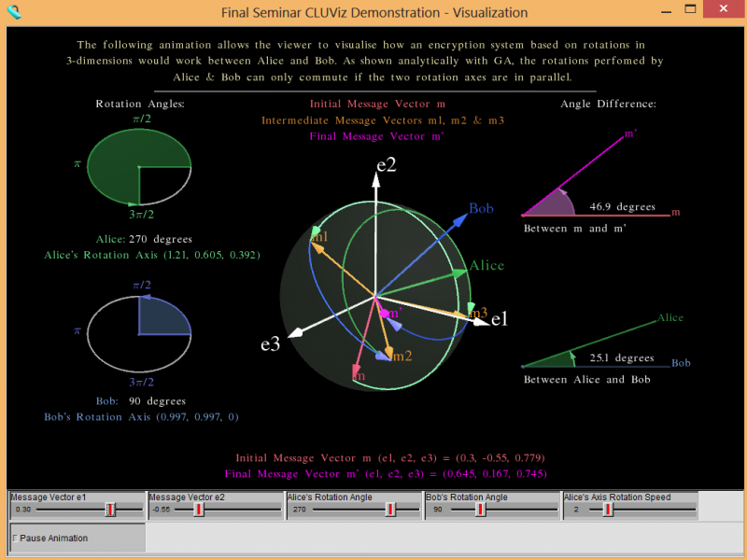747x560 pixels.
Task: Click Bob's Rotation Angle slider handle
Action: 481,510
